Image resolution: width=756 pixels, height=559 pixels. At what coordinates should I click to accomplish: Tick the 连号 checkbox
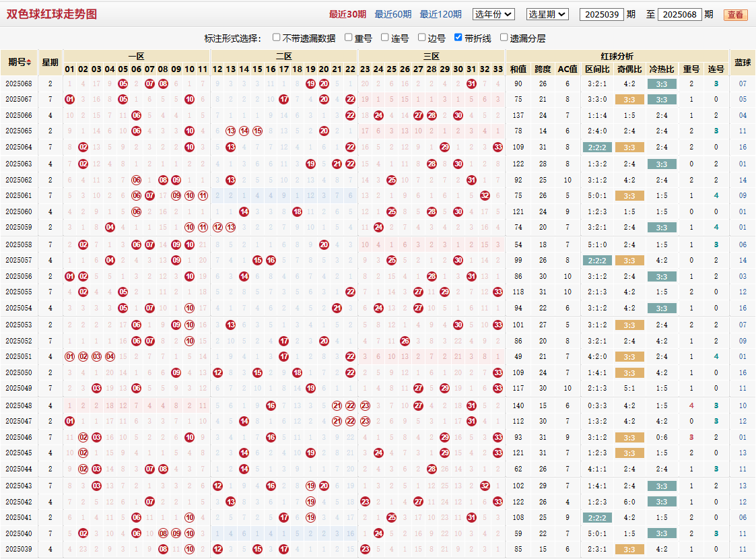click(385, 37)
